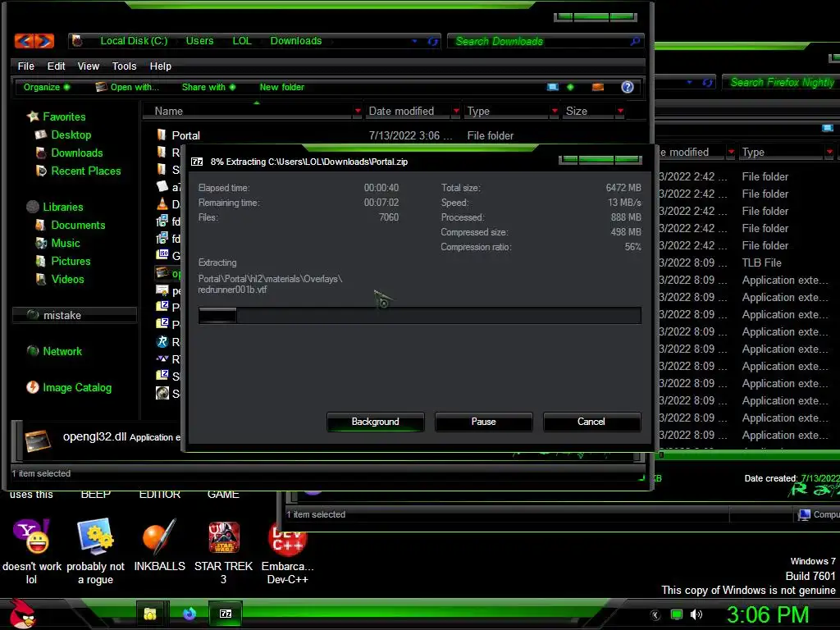This screenshot has width=840, height=630.
Task: Click the Search Firefox Nightly field
Action: (782, 83)
